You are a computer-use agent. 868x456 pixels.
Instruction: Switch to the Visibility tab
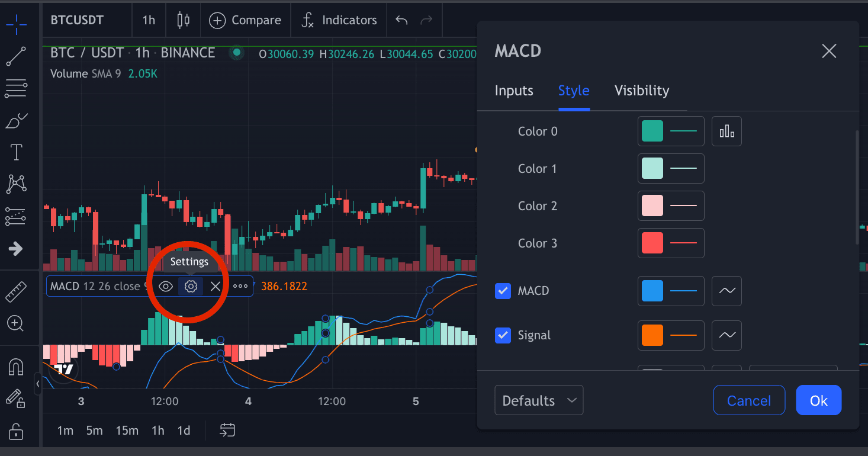pyautogui.click(x=642, y=91)
